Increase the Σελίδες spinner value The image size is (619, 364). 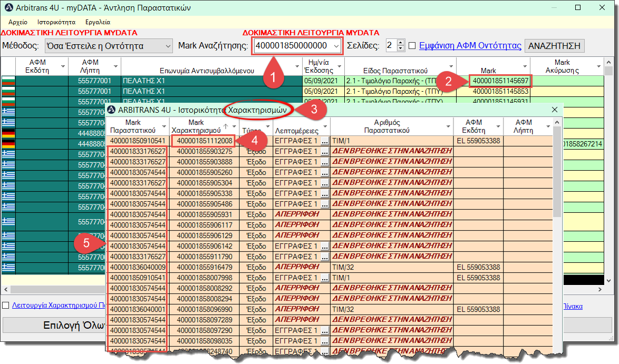[400, 43]
